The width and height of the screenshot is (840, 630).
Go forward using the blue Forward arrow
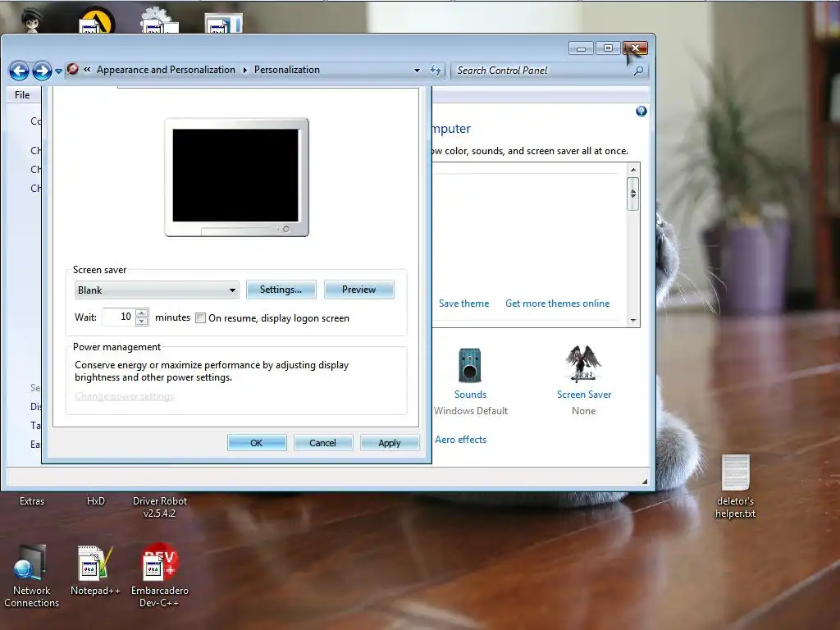42,71
